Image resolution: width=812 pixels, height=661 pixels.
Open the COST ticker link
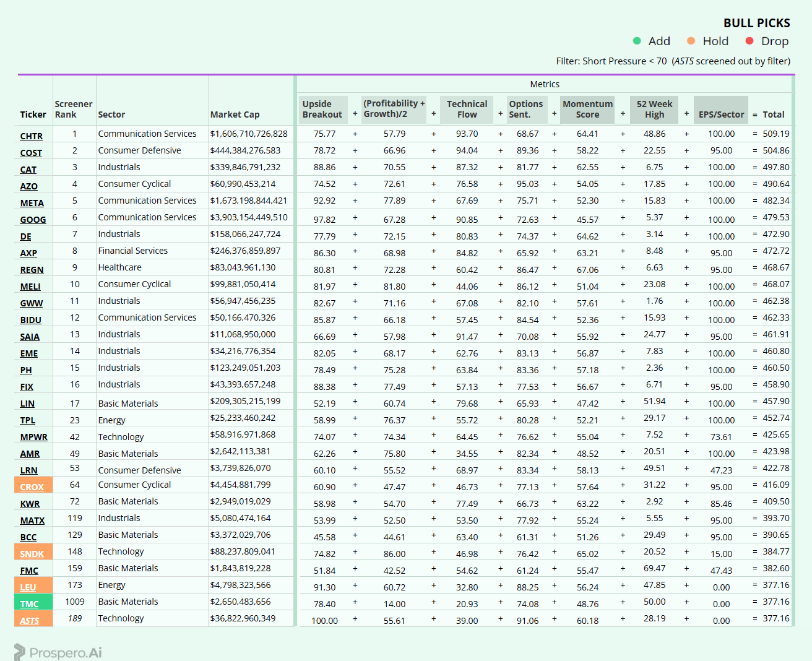pyautogui.click(x=31, y=153)
